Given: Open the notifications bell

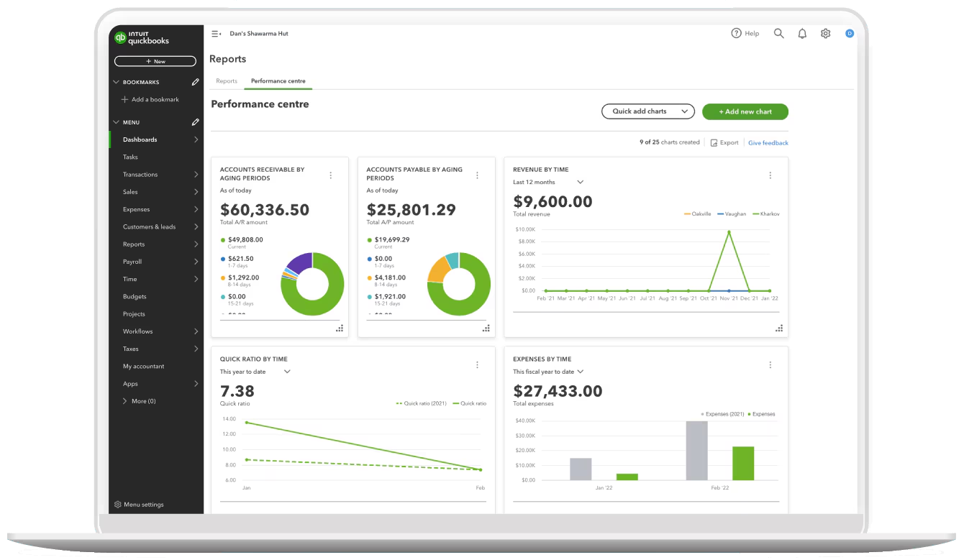Looking at the screenshot, I should point(802,34).
